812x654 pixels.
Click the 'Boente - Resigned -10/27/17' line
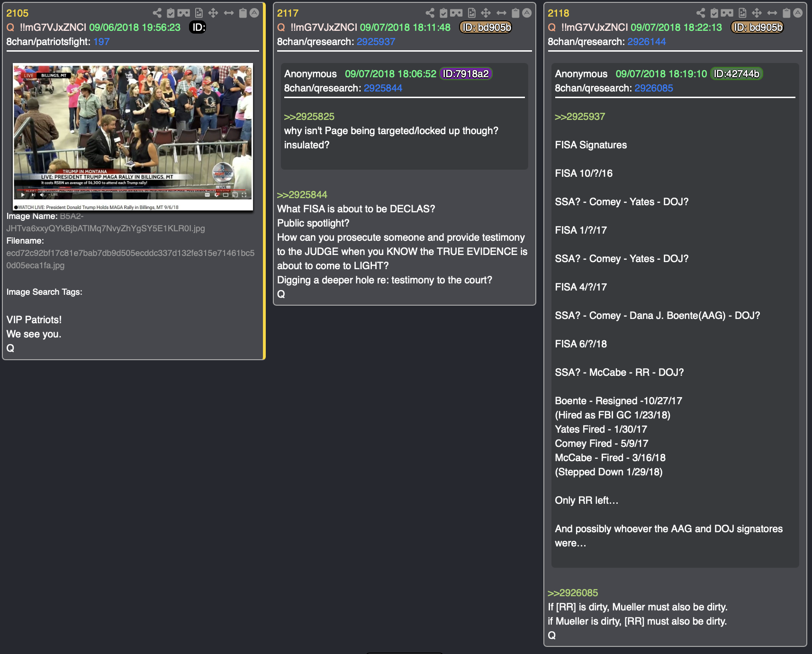[618, 401]
